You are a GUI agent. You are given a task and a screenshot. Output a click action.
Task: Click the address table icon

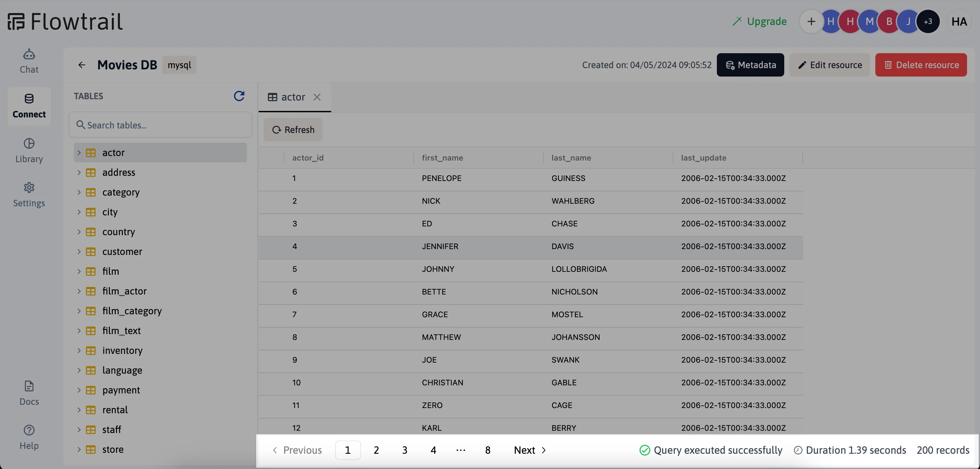90,173
